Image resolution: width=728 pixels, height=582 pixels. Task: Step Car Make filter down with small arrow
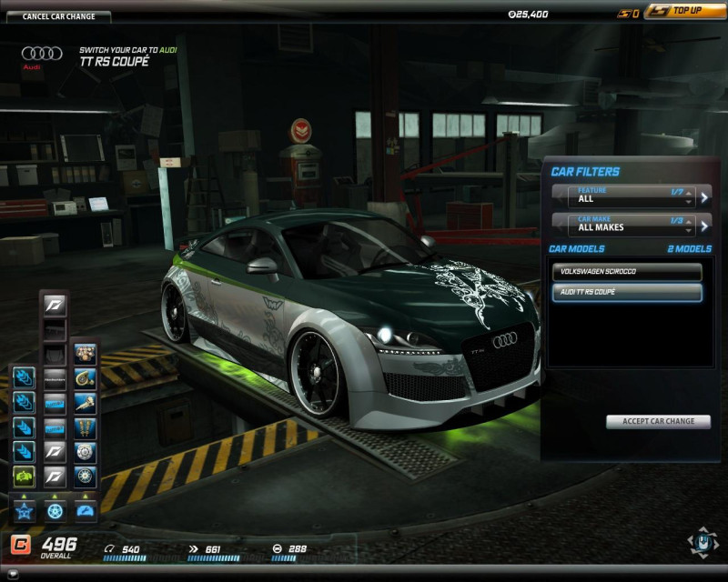tap(689, 230)
